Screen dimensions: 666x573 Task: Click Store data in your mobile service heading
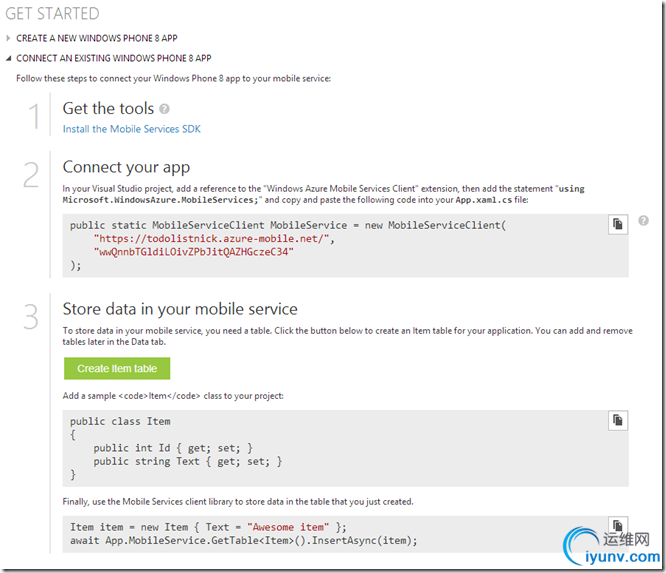point(180,309)
